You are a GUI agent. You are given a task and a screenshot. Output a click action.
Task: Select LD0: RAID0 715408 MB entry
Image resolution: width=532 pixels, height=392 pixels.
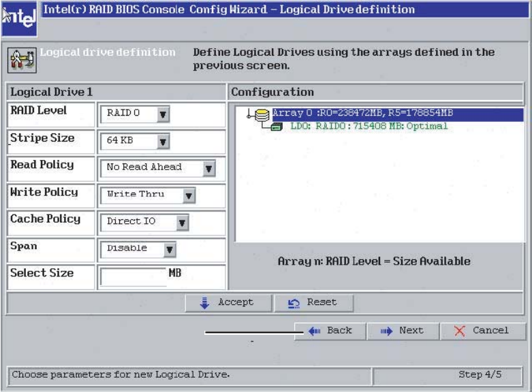pyautogui.click(x=369, y=127)
